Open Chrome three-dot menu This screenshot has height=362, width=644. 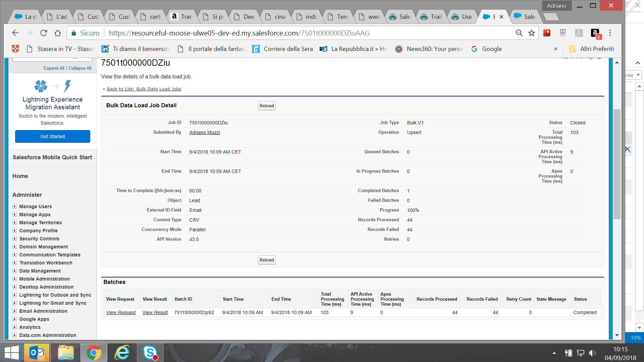click(x=610, y=33)
